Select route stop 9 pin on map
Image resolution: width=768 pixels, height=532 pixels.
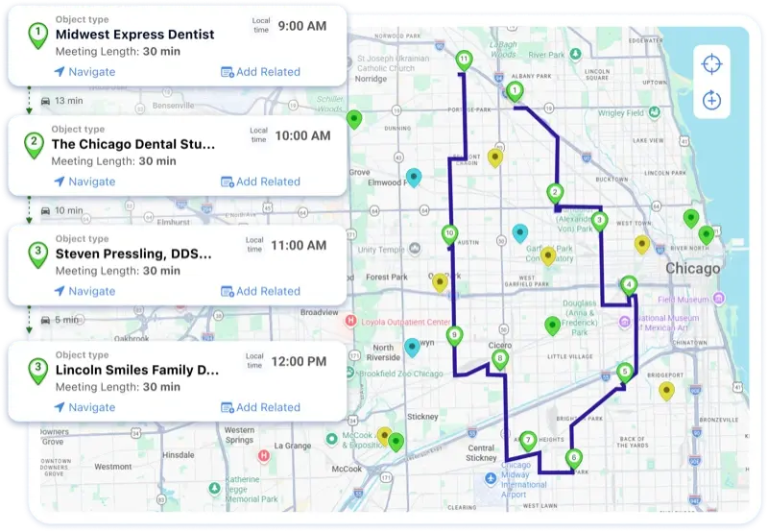click(454, 336)
